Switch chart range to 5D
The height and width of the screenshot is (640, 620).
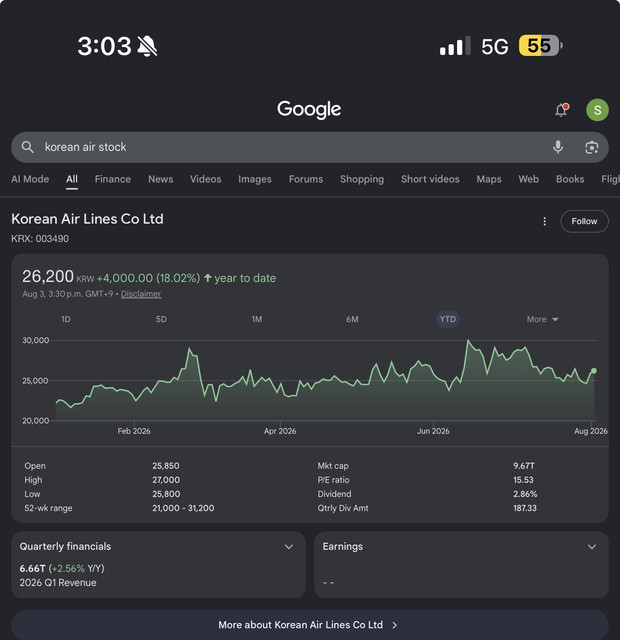161,319
